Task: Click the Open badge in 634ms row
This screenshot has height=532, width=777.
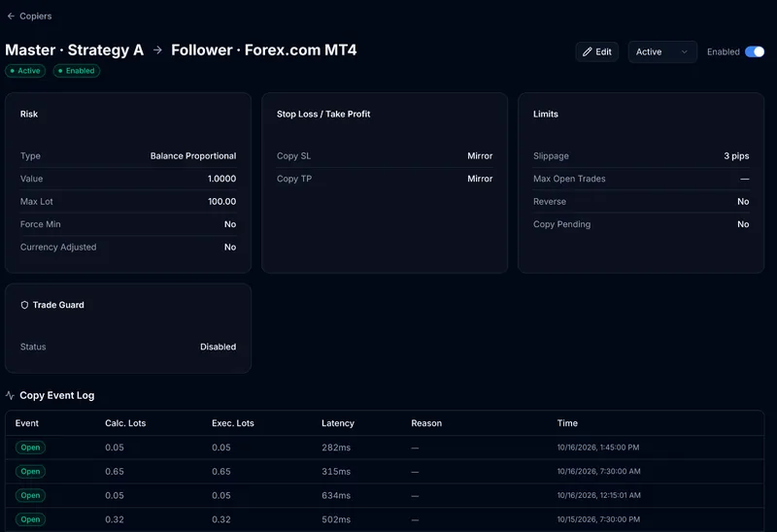Action: pos(30,495)
